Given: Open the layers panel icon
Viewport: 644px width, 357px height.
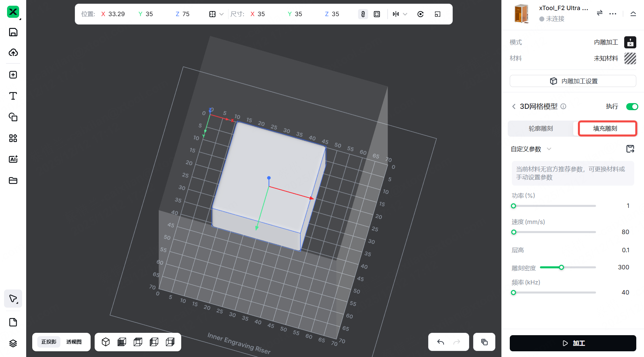Looking at the screenshot, I should (x=13, y=343).
